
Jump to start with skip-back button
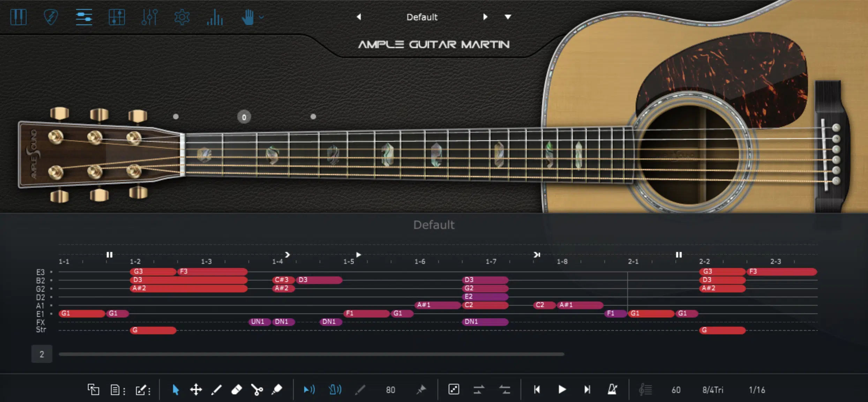coord(537,389)
